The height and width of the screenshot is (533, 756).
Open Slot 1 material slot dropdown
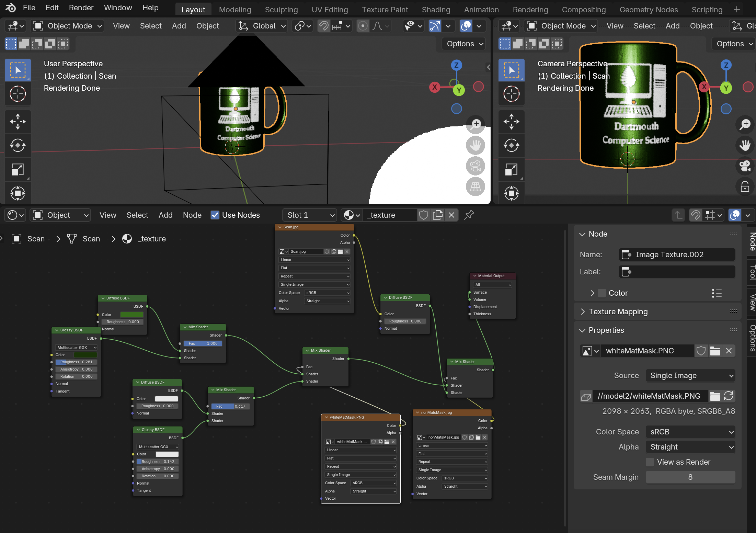[310, 215]
